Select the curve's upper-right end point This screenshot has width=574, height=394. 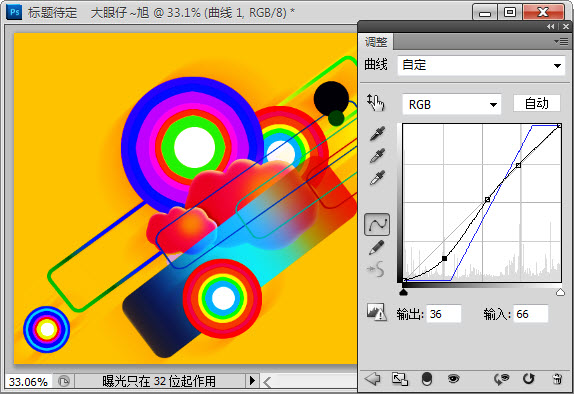(559, 126)
